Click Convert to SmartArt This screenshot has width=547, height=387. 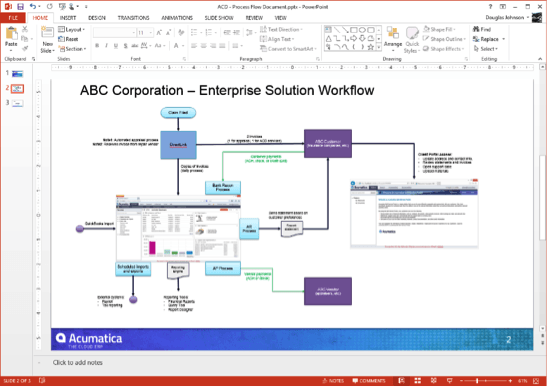click(288, 49)
